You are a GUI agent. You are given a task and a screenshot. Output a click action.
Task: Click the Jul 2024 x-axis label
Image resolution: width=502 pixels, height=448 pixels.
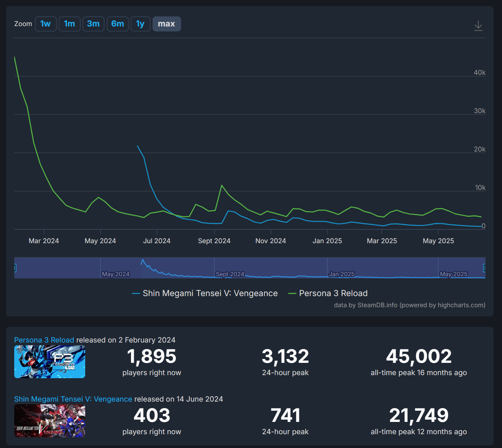pyautogui.click(x=157, y=241)
